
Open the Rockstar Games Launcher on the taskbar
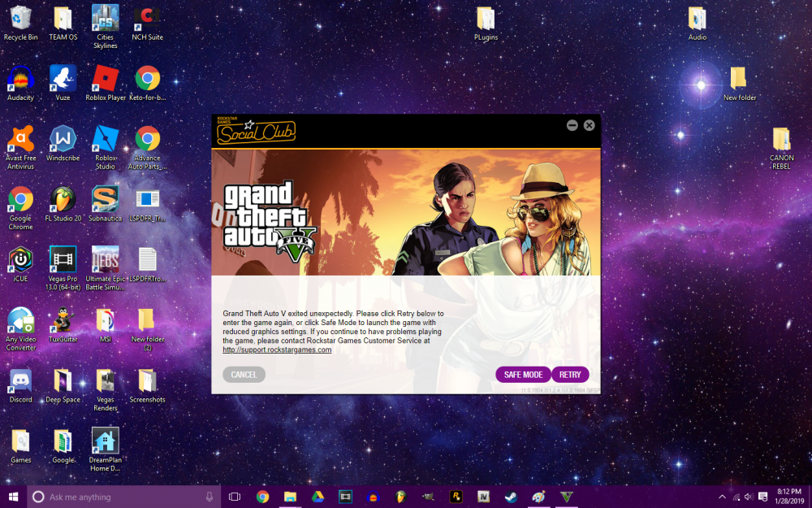pos(455,497)
